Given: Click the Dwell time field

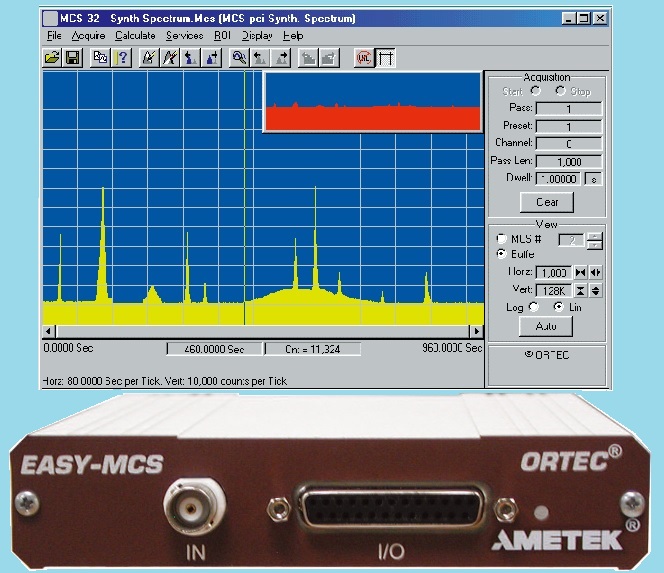Looking at the screenshot, I should [559, 179].
